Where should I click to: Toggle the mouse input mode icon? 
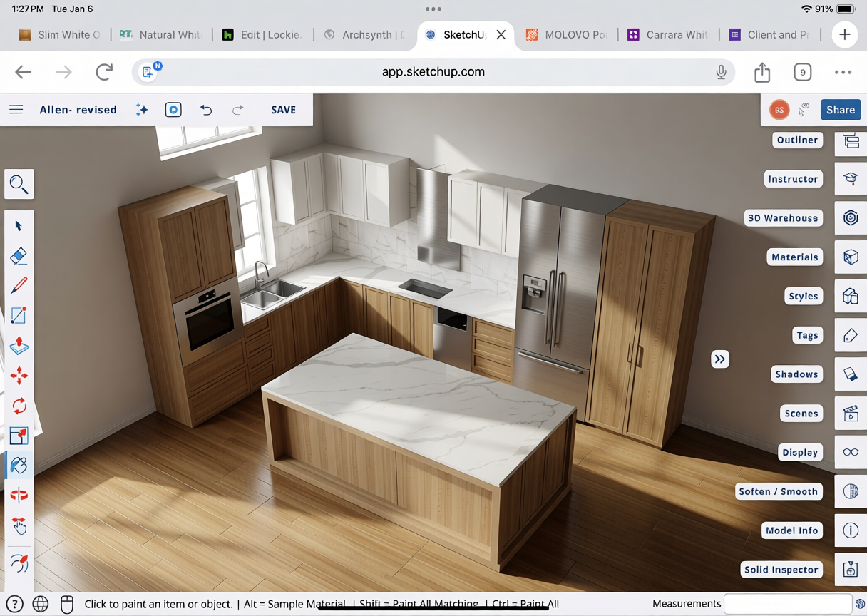[67, 604]
